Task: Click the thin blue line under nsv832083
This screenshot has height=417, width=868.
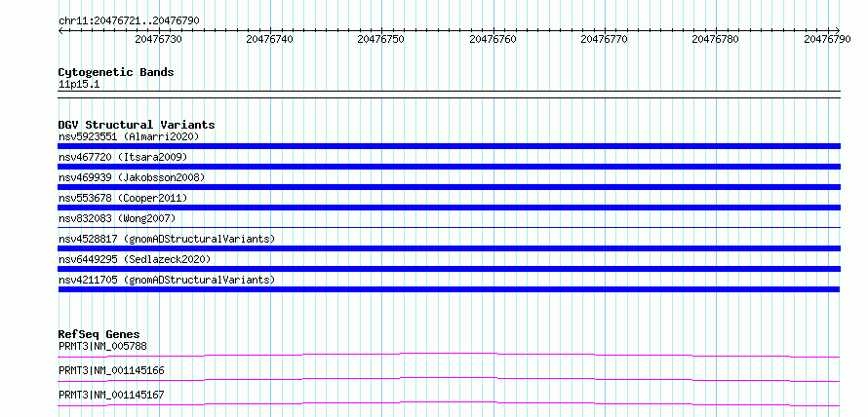Action: pyautogui.click(x=449, y=227)
